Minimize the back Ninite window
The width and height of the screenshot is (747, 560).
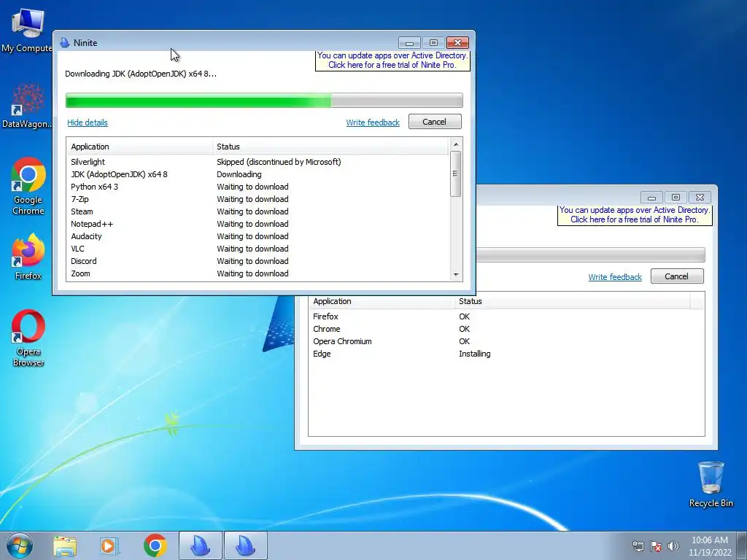pyautogui.click(x=651, y=197)
